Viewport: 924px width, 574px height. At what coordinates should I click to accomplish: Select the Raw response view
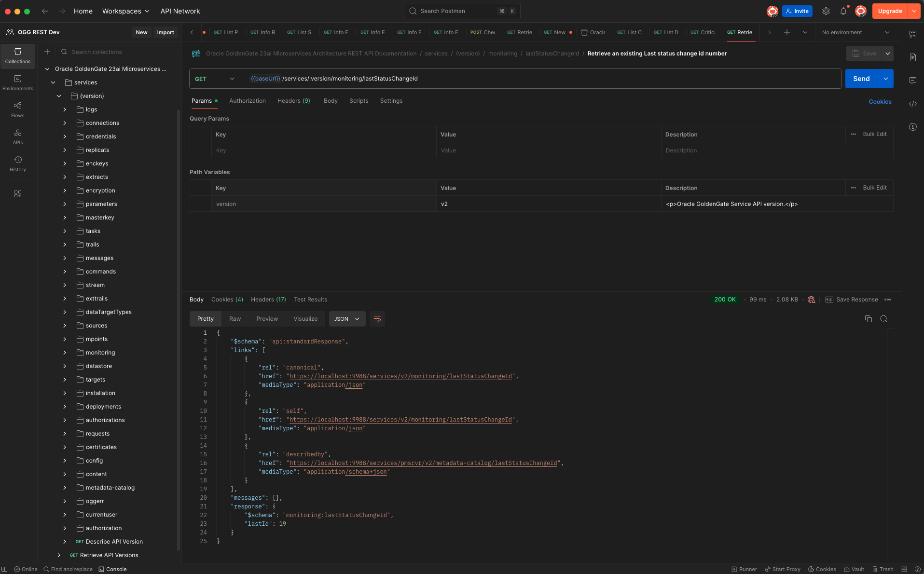coord(235,319)
